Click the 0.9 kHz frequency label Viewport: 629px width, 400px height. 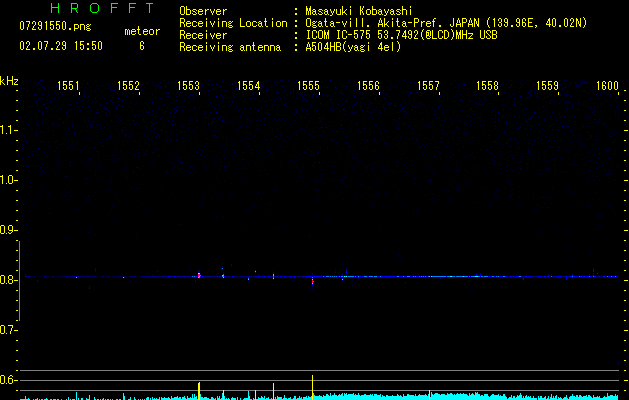coord(8,230)
